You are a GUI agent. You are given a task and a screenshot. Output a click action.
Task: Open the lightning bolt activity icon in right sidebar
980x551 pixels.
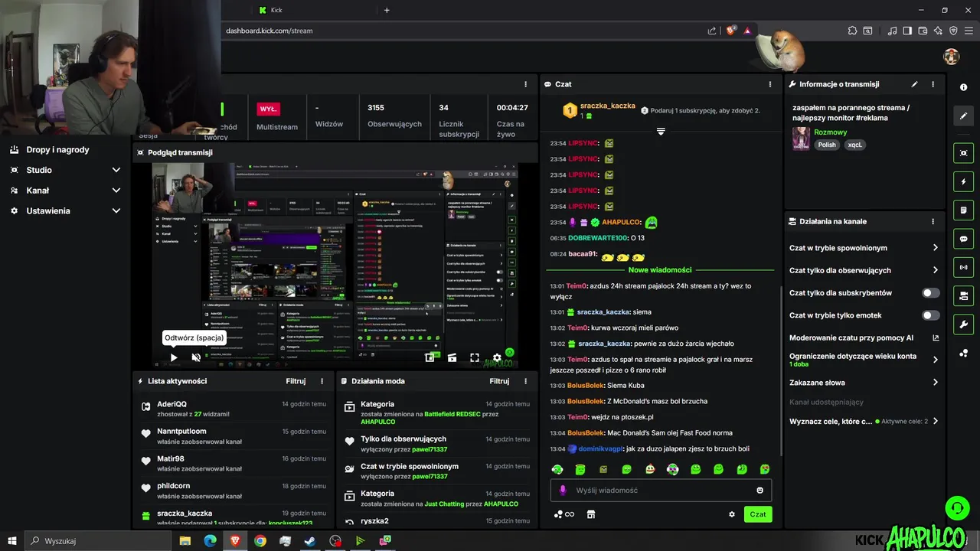click(x=964, y=182)
